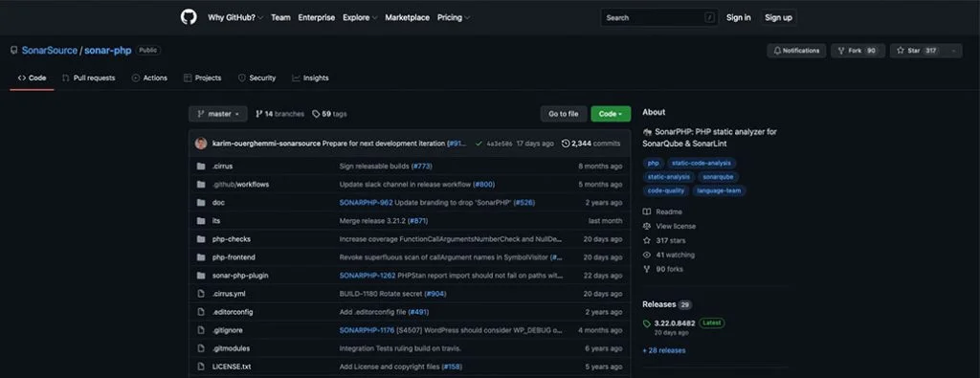
Task: Select the .editorconfig file icon
Action: tap(201, 312)
